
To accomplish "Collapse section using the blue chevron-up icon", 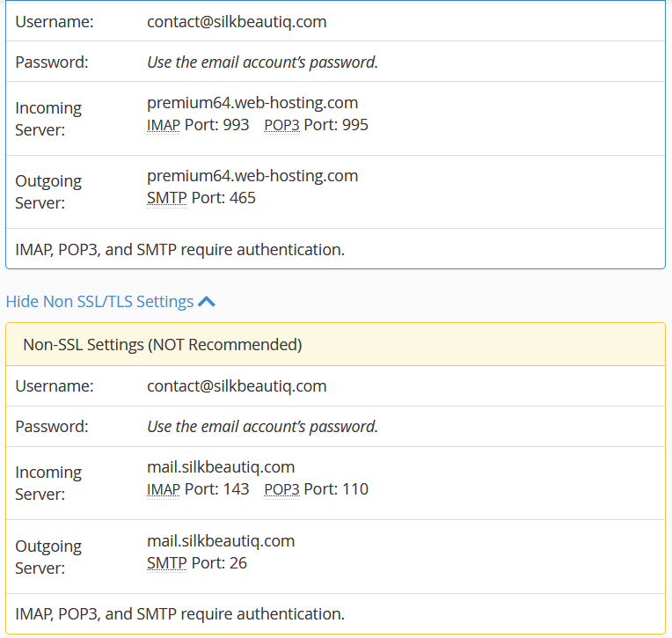I will coord(207,302).
